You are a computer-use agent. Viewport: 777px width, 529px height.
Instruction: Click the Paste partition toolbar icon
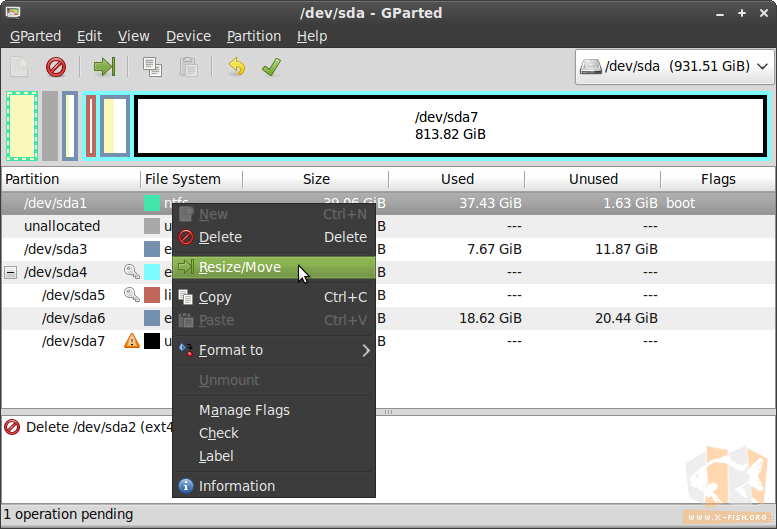coord(189,67)
